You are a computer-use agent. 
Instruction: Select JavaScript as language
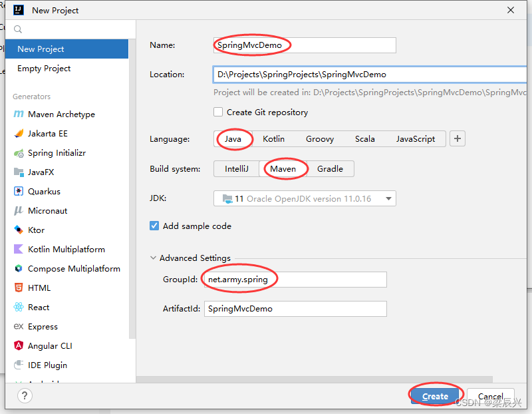[x=415, y=139]
